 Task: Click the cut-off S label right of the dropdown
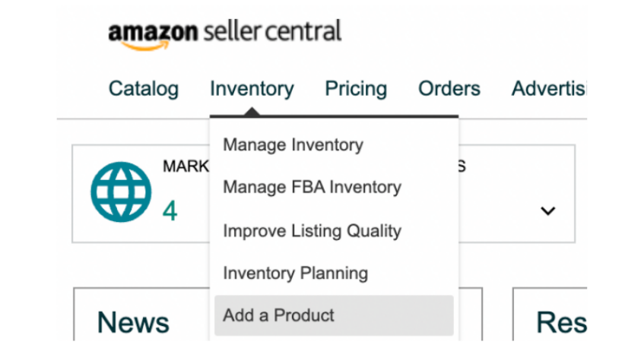(462, 166)
